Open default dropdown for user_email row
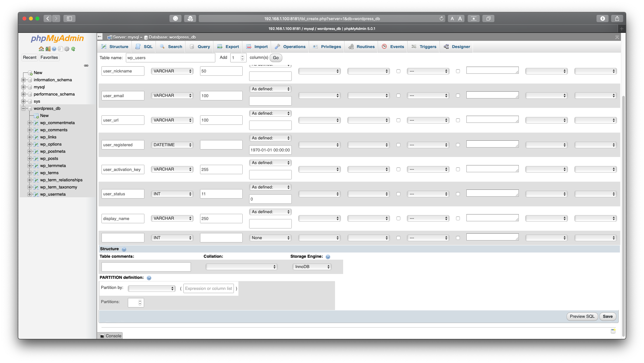This screenshot has height=363, width=644. coord(270,89)
